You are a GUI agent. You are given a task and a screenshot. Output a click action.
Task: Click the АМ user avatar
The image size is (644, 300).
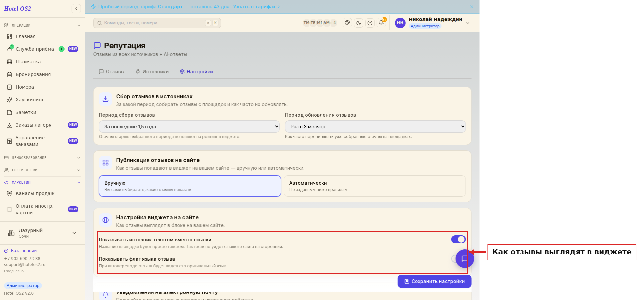[x=326, y=23]
